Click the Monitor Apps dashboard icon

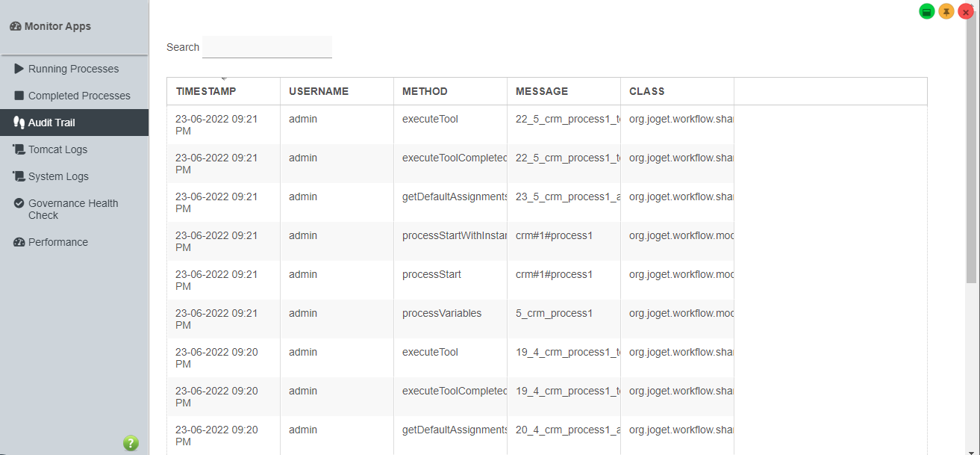point(16,26)
